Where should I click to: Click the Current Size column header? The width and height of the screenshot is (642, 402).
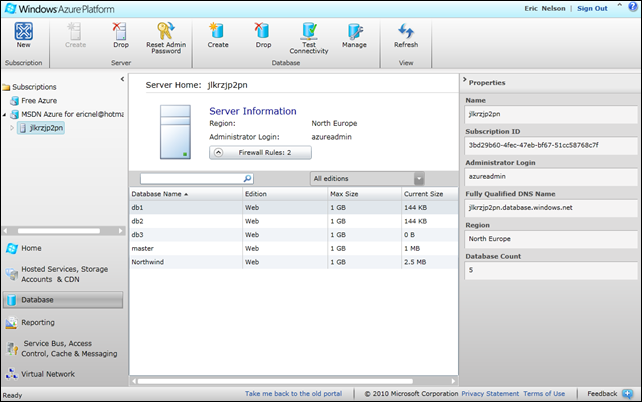430,194
